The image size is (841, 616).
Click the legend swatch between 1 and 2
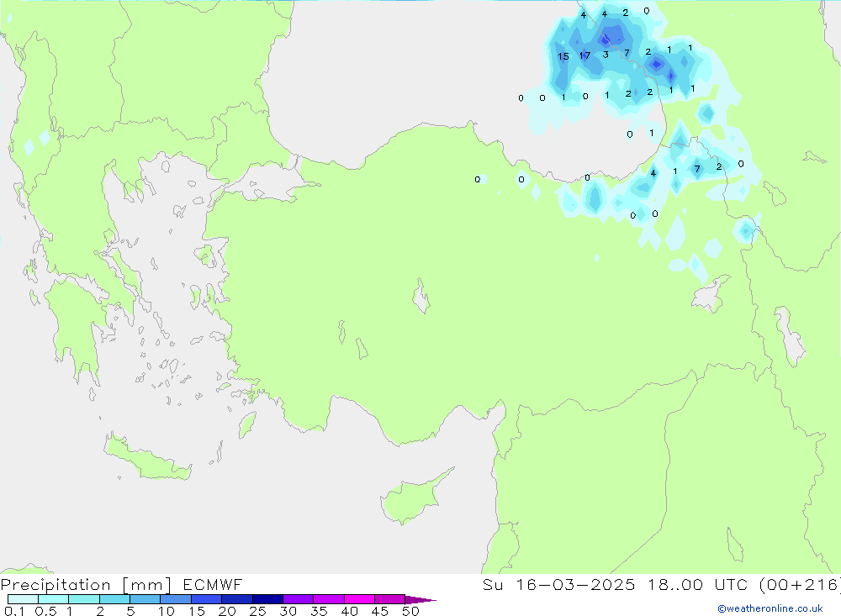click(x=83, y=599)
